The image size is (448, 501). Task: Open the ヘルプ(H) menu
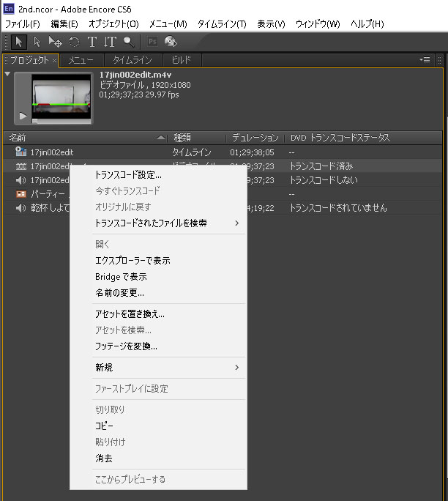pos(367,24)
